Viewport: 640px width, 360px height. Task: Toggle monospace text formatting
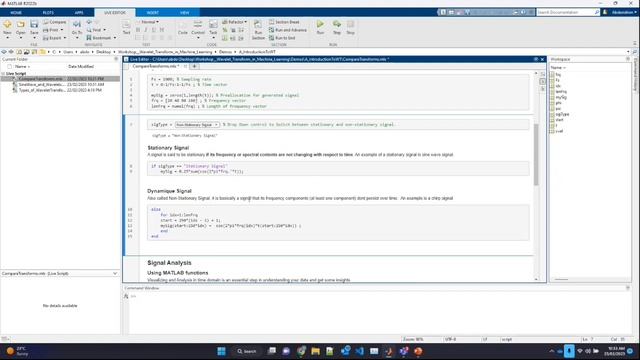(162, 30)
